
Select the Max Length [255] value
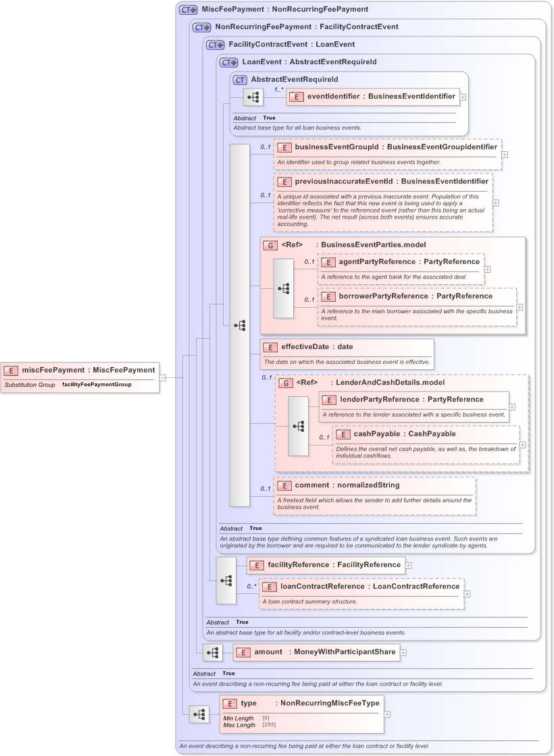(x=270, y=725)
